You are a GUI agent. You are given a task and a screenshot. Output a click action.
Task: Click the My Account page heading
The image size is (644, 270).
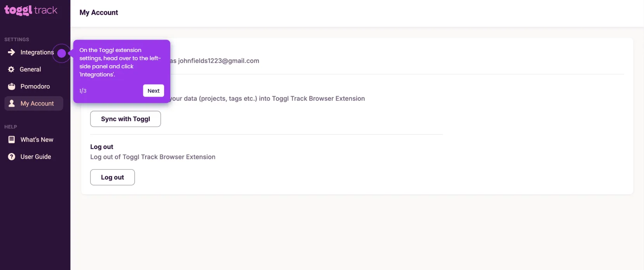pyautogui.click(x=99, y=12)
